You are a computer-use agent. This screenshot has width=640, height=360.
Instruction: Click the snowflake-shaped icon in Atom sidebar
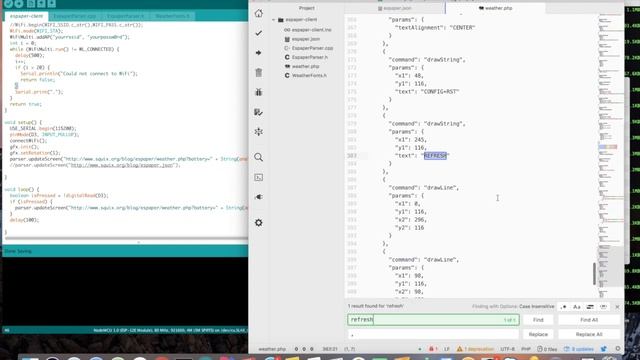tap(258, 132)
